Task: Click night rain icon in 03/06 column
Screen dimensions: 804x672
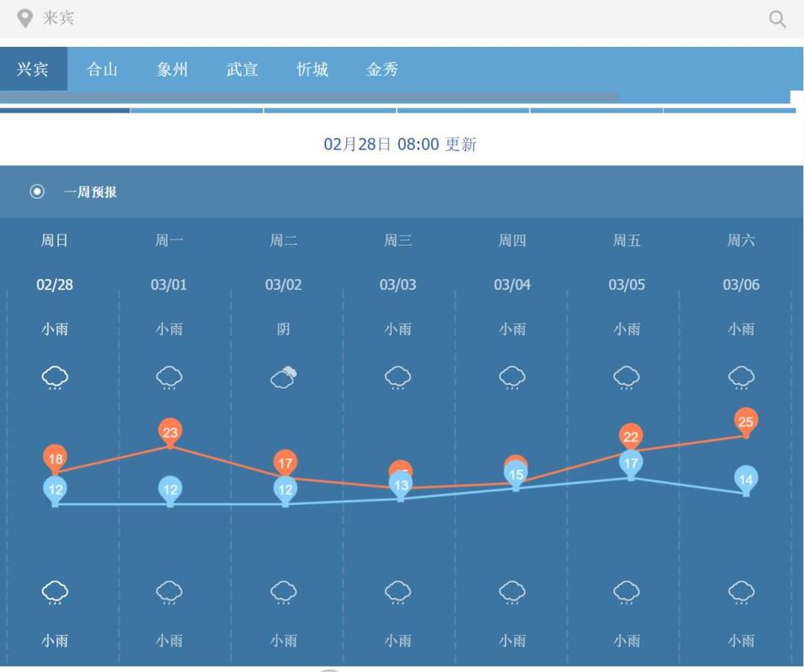Action: coord(742,592)
